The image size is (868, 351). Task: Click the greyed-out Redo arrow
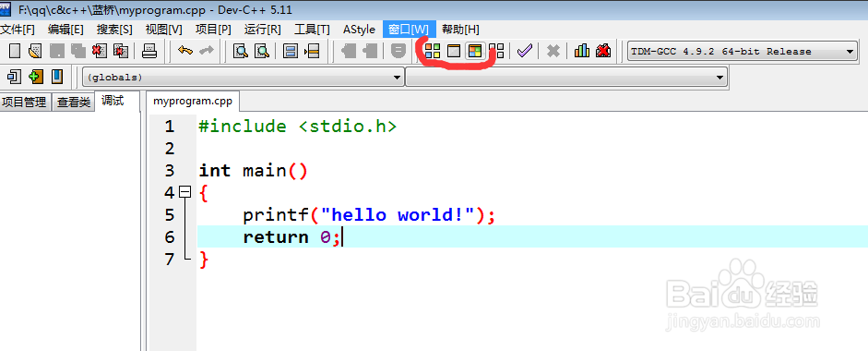pos(207,51)
